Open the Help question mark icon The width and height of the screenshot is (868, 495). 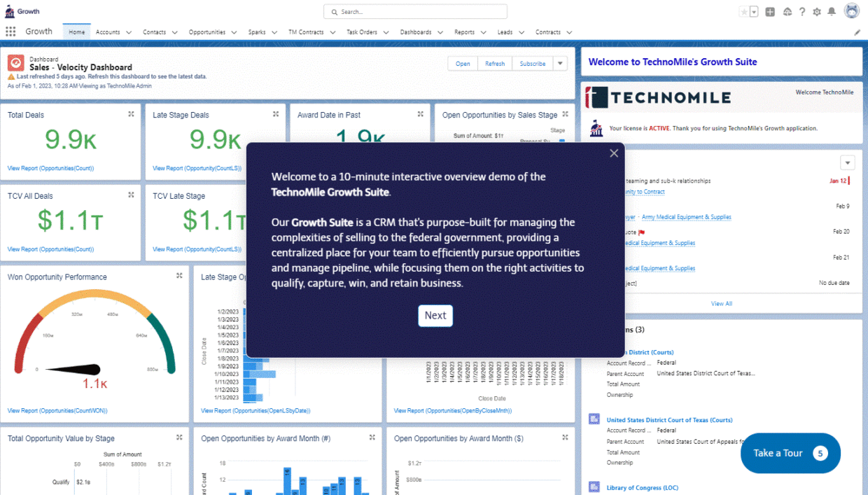[x=802, y=11]
